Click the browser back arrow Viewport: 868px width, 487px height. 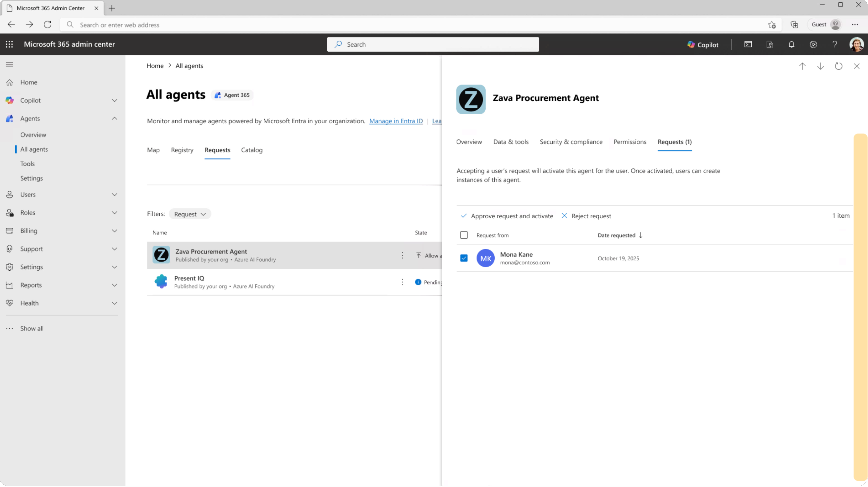click(x=11, y=25)
